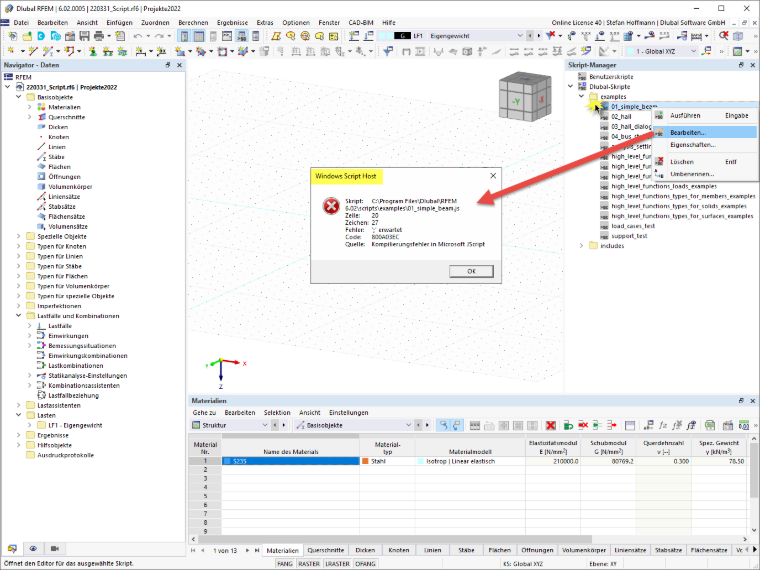Screen dimensions: 760x570
Task: Open the 1 - Global XYZ coordinate dropdown
Action: 694,51
